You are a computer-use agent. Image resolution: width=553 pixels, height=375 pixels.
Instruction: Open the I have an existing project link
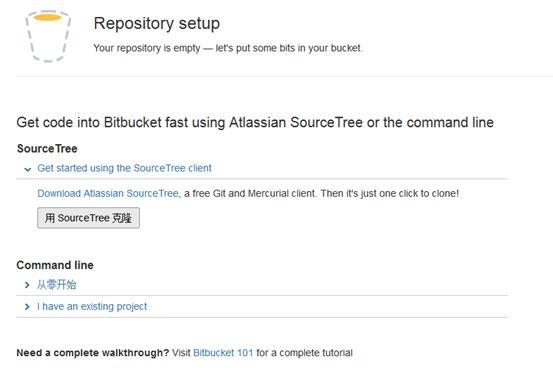pos(92,307)
